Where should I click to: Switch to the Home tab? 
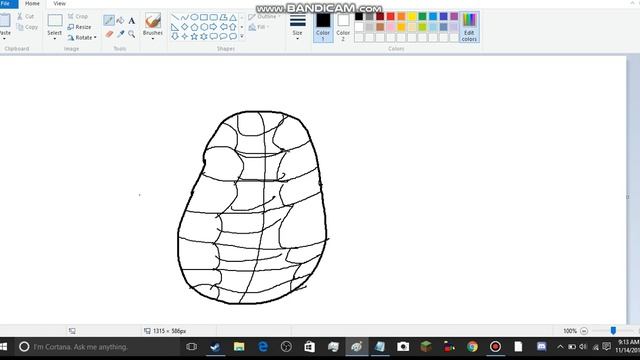[x=32, y=4]
